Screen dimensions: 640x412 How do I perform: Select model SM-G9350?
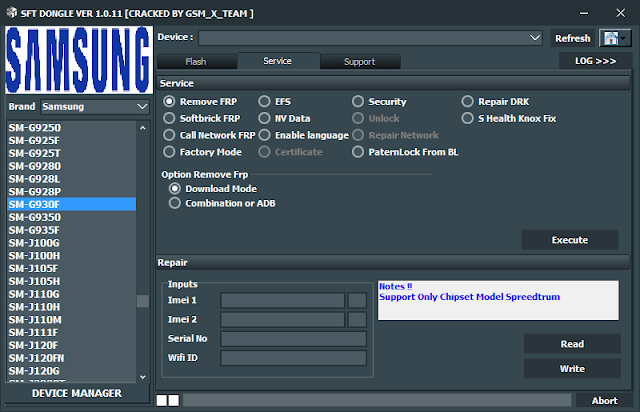pyautogui.click(x=71, y=217)
